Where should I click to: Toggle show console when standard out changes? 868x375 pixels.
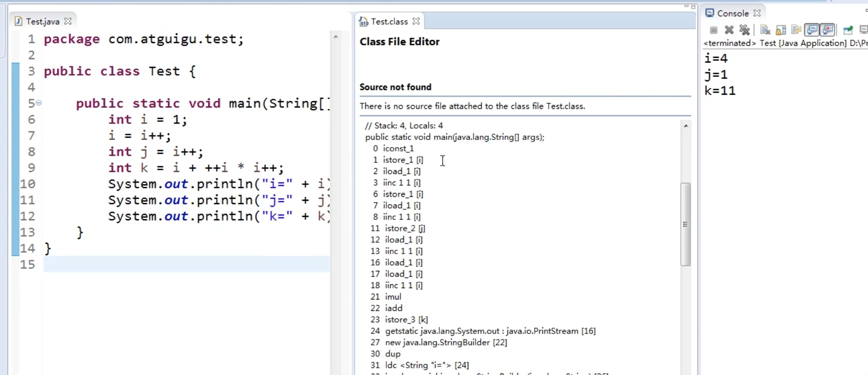[x=812, y=30]
